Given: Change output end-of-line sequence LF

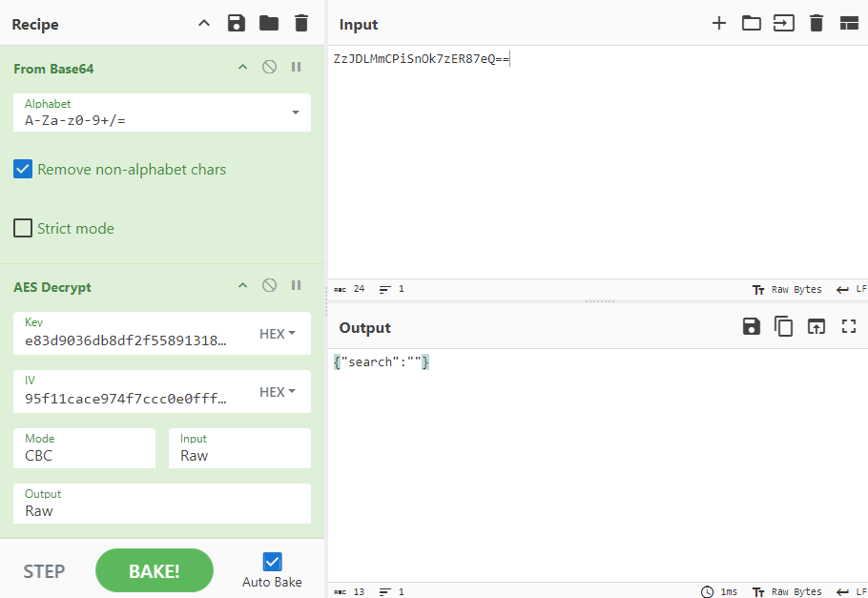Looking at the screenshot, I should (852, 592).
